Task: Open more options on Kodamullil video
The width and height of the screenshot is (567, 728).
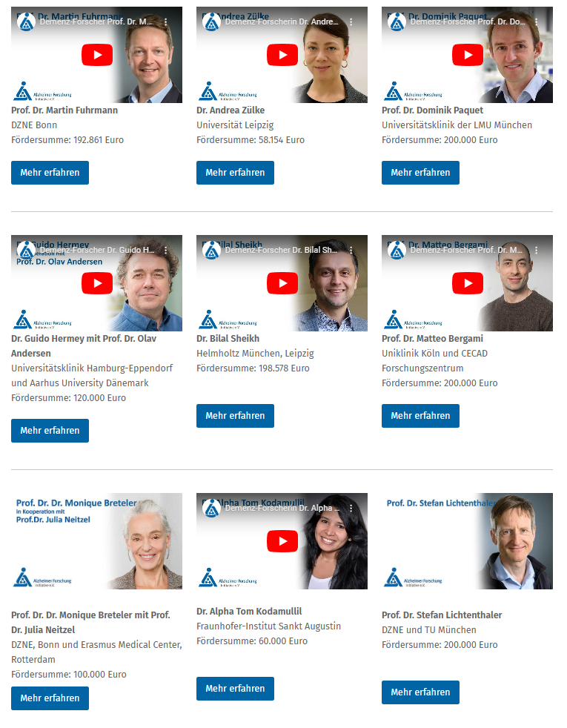Action: 351,509
